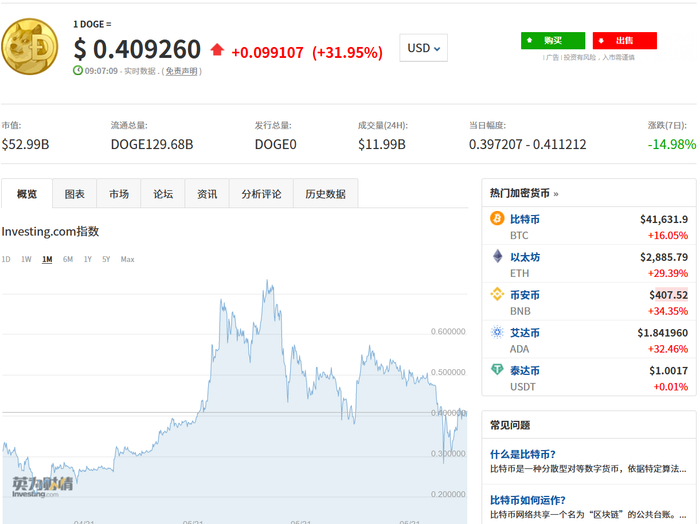Image resolution: width=700 pixels, height=524 pixels.
Task: Open the 资讯 news tab
Action: [207, 194]
